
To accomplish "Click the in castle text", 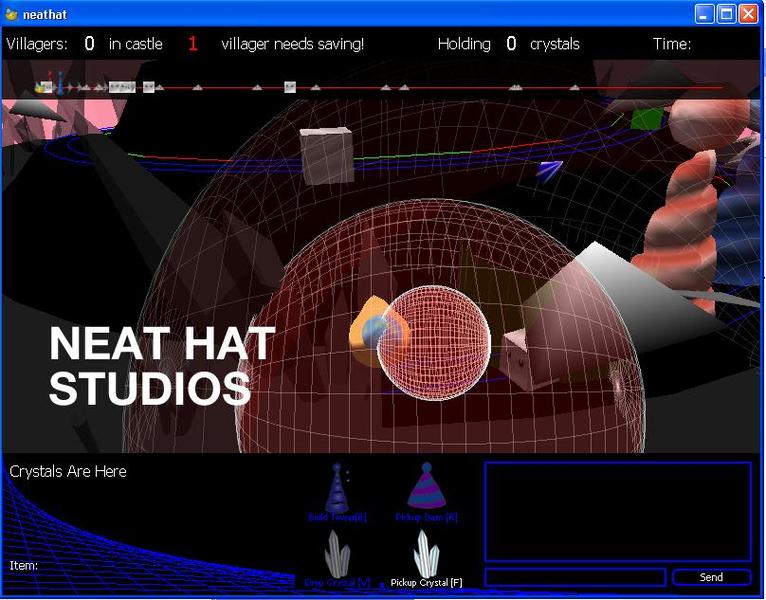I will [135, 44].
